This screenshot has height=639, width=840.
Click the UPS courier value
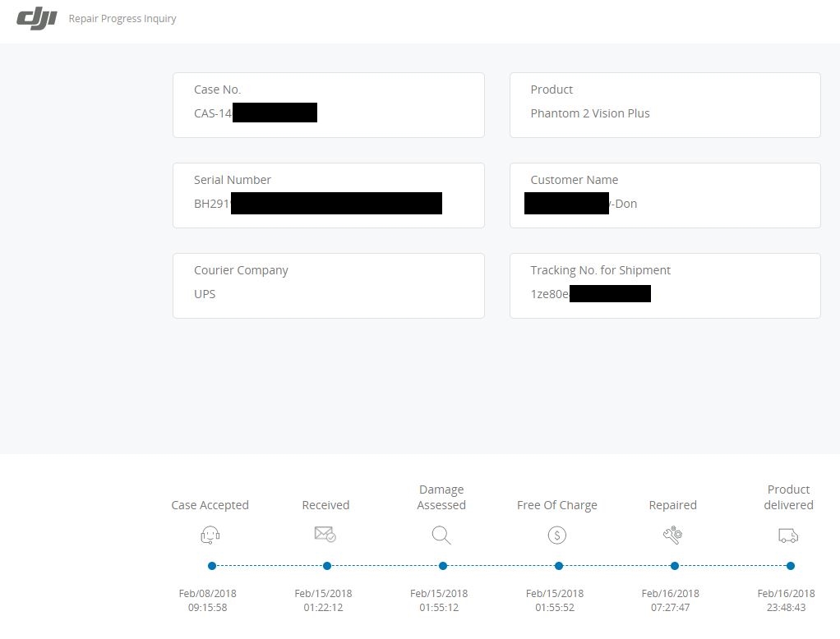click(x=205, y=294)
